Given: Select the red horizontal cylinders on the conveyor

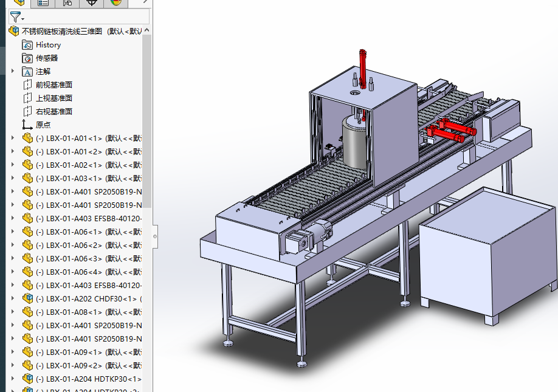Looking at the screenshot, I should pos(451,131).
